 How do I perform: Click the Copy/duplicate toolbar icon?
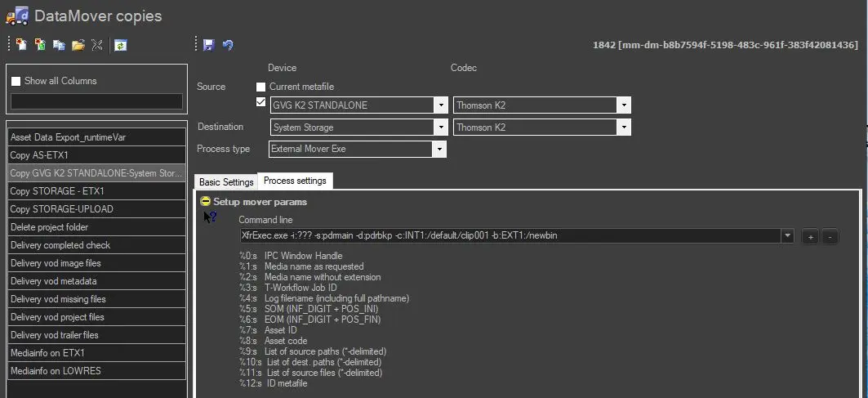[59, 45]
